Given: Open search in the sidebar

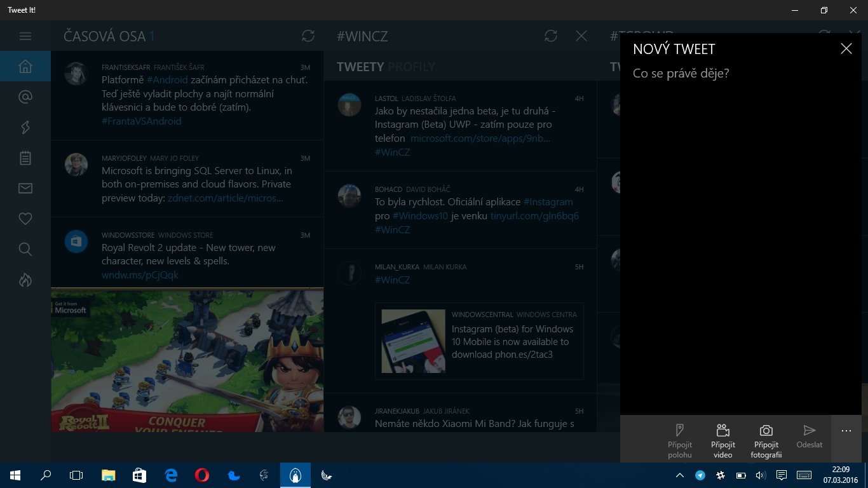Looking at the screenshot, I should [x=25, y=249].
